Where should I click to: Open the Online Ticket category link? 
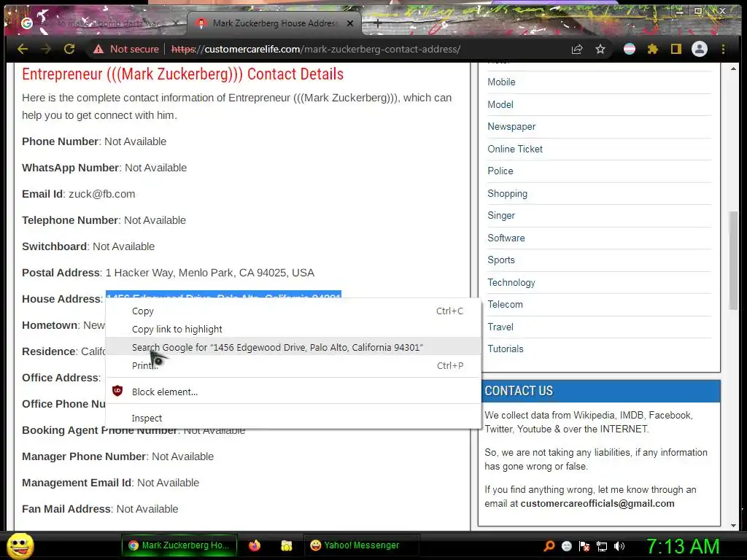515,149
